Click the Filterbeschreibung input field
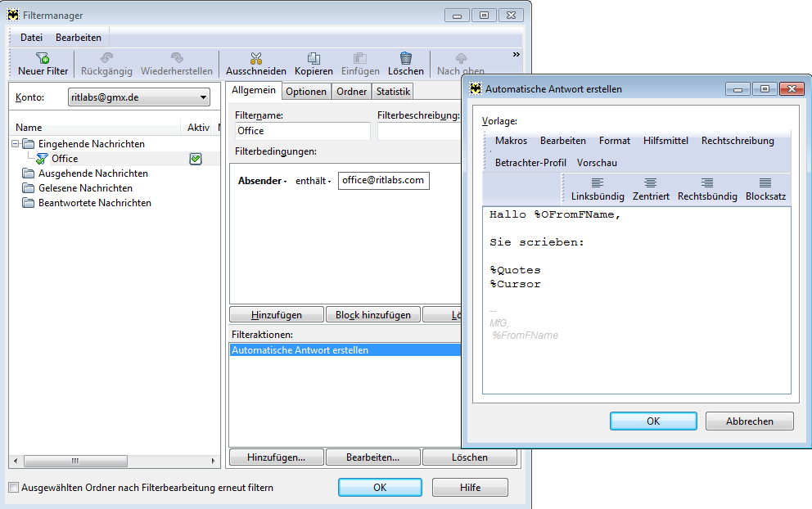Screen dimensions: 812x509 [419, 131]
